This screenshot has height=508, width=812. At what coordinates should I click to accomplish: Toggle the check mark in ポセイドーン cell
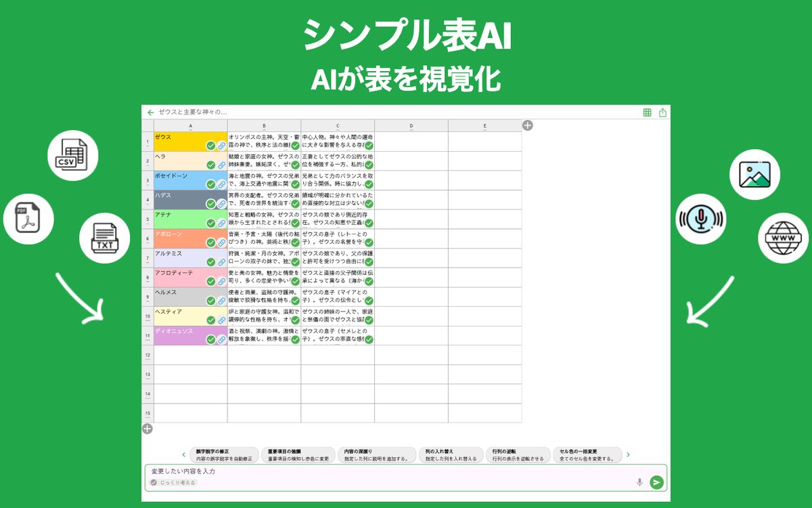pos(211,184)
